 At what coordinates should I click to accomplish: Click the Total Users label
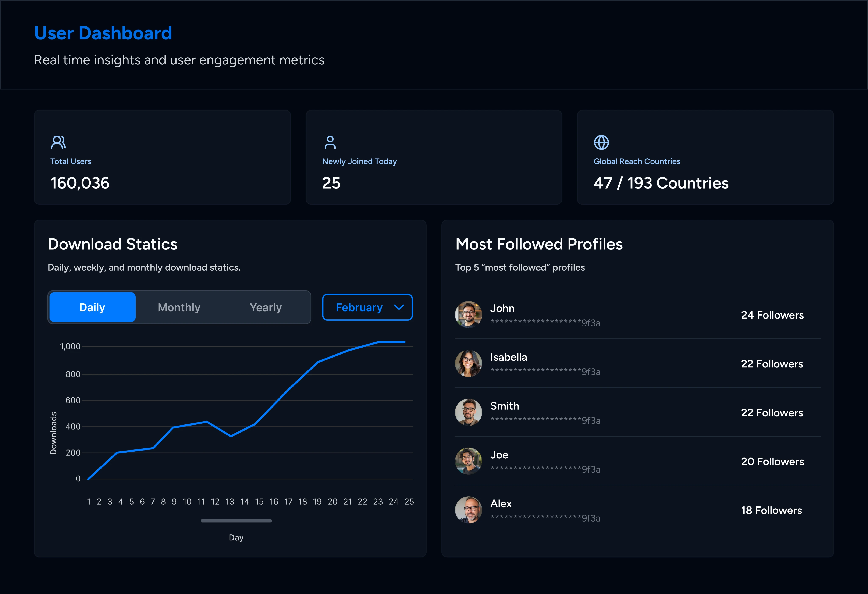[x=71, y=161]
